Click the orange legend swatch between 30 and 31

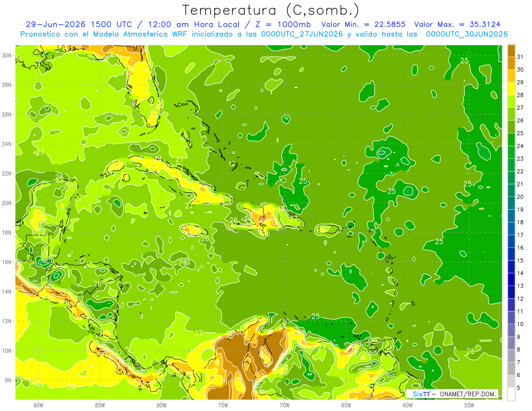pos(511,63)
